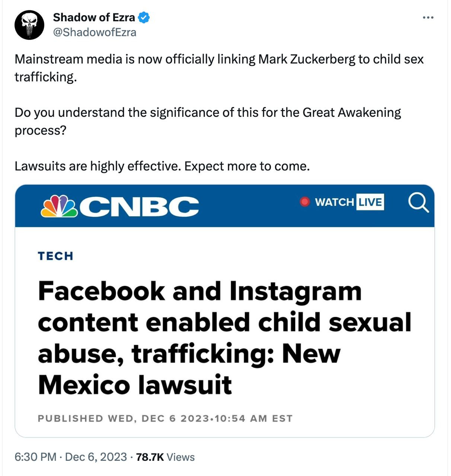The width and height of the screenshot is (451, 476).
Task: Click the CNBC wordmark letters
Action: click(139, 206)
